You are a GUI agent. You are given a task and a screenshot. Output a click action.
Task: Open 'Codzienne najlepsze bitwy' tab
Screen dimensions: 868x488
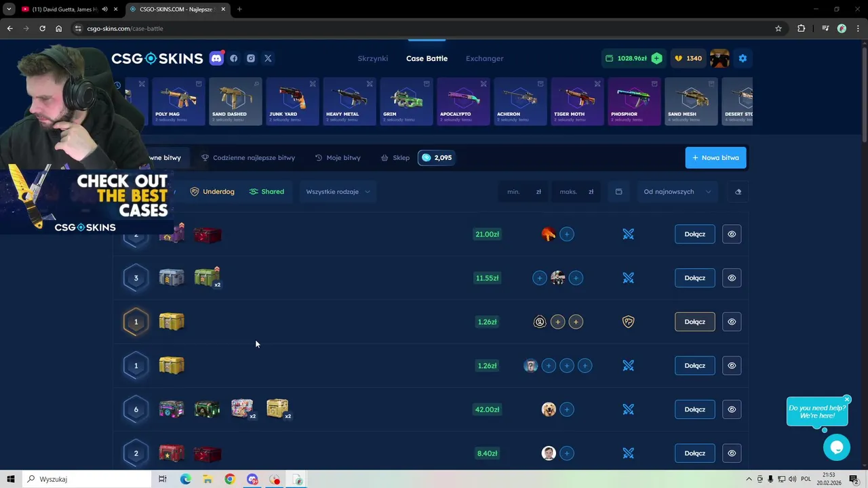point(248,158)
